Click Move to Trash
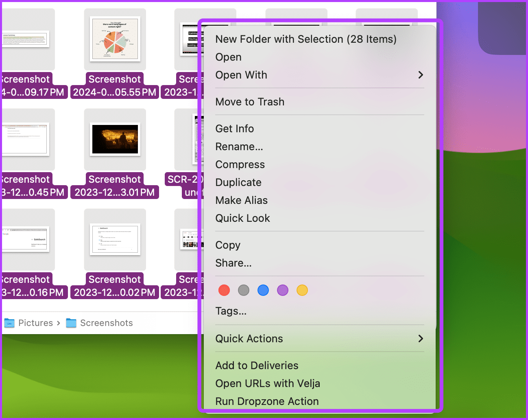 pos(250,102)
